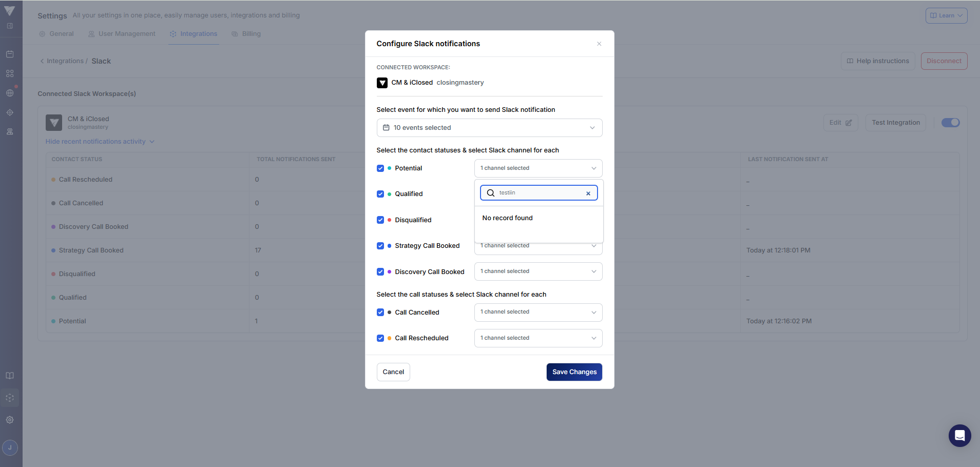Open the chat support bubble
Image resolution: width=980 pixels, height=467 pixels.
coord(959,436)
